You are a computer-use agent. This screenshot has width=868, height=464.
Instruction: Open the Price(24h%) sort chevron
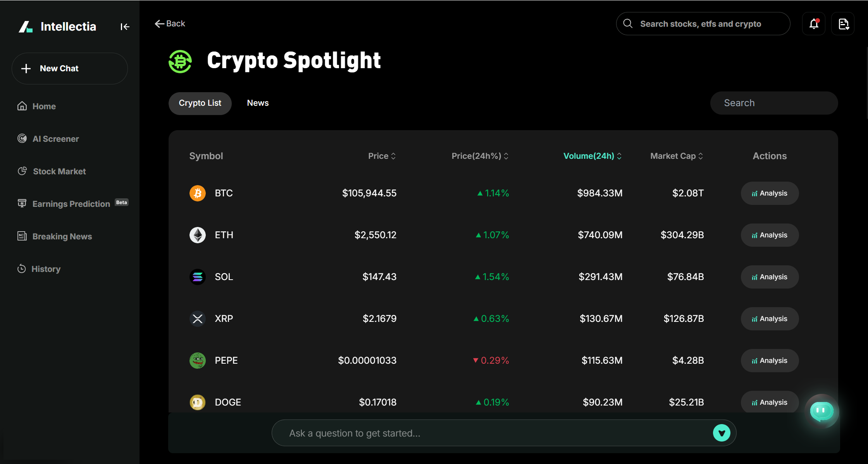506,156
